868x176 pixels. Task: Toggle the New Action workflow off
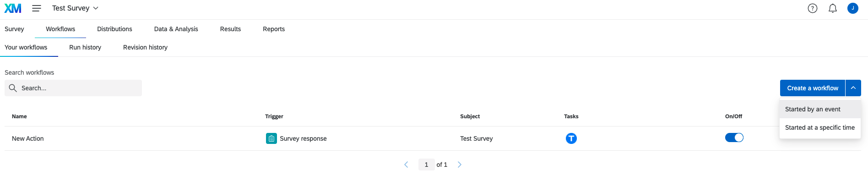point(734,137)
